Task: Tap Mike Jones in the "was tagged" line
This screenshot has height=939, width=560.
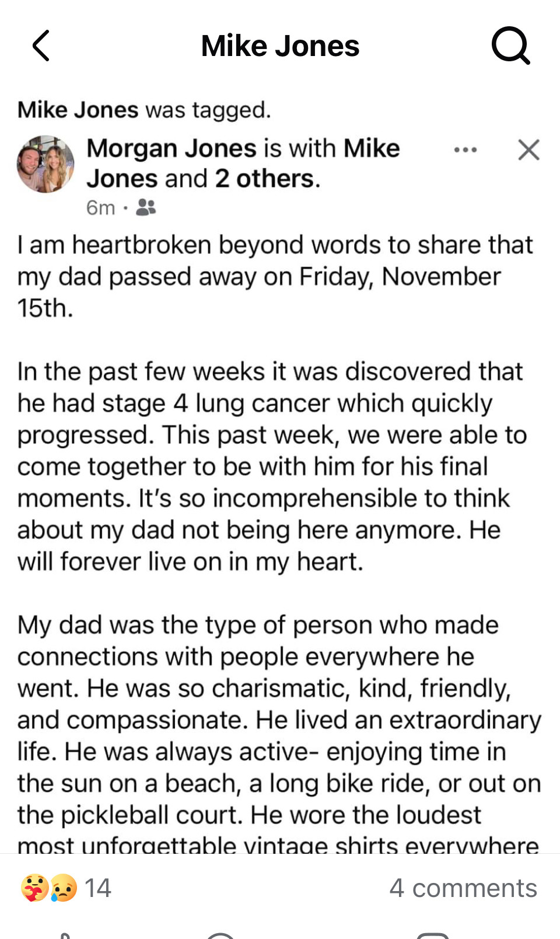Action: click(x=78, y=110)
